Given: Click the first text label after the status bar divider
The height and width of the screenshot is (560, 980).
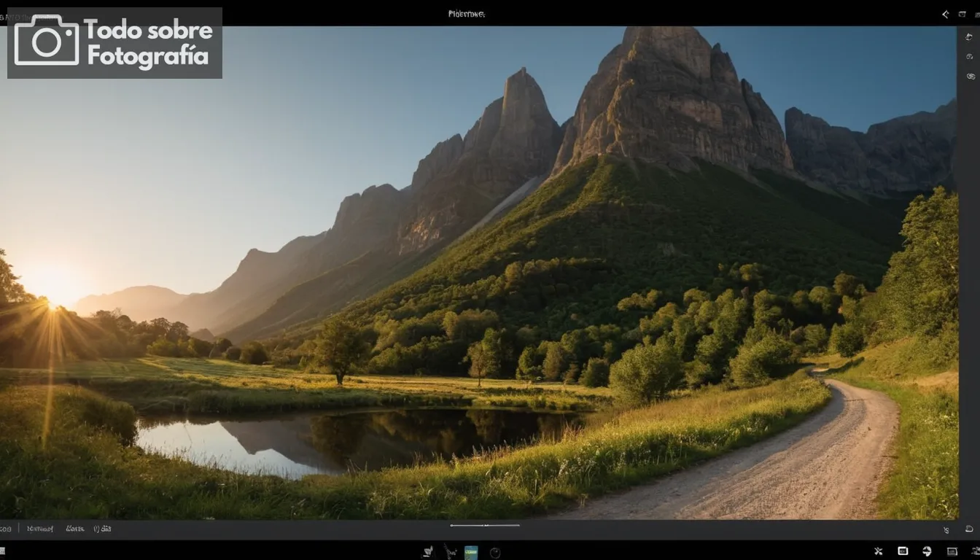Looking at the screenshot, I should pos(40,529).
